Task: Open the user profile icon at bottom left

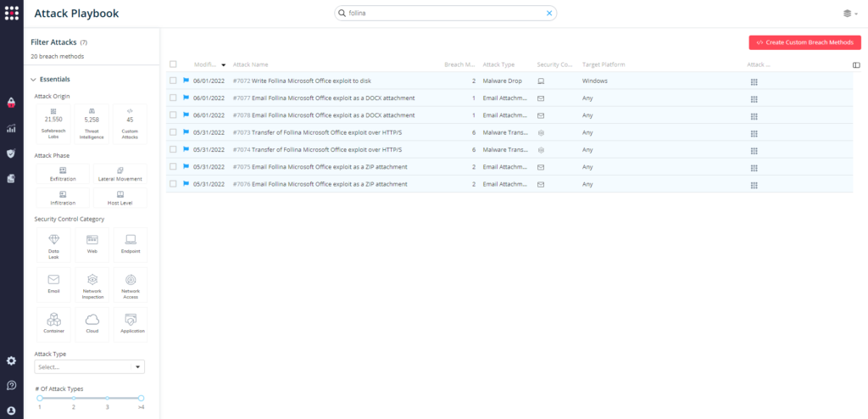Action: pyautogui.click(x=11, y=410)
